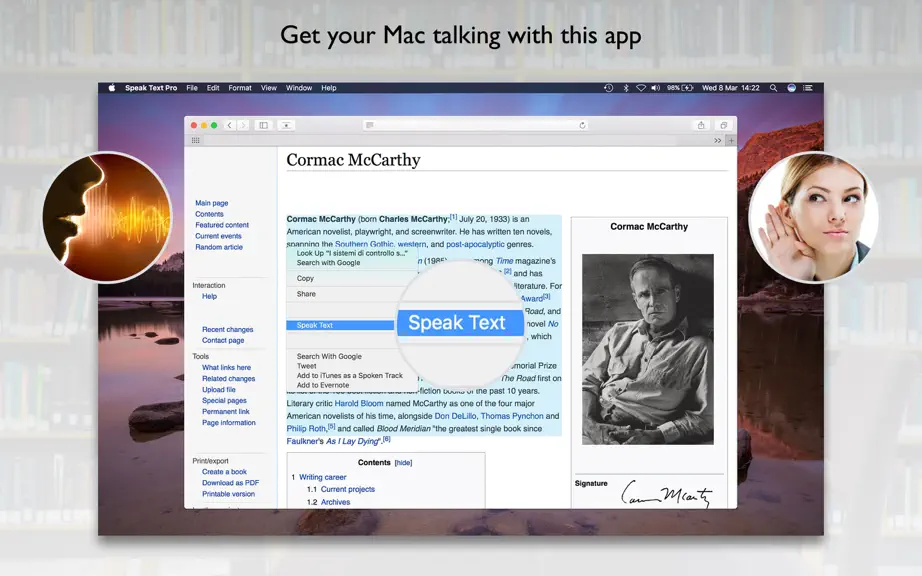922x576 pixels.
Task: Open the Harold Bloom link
Action: click(359, 403)
